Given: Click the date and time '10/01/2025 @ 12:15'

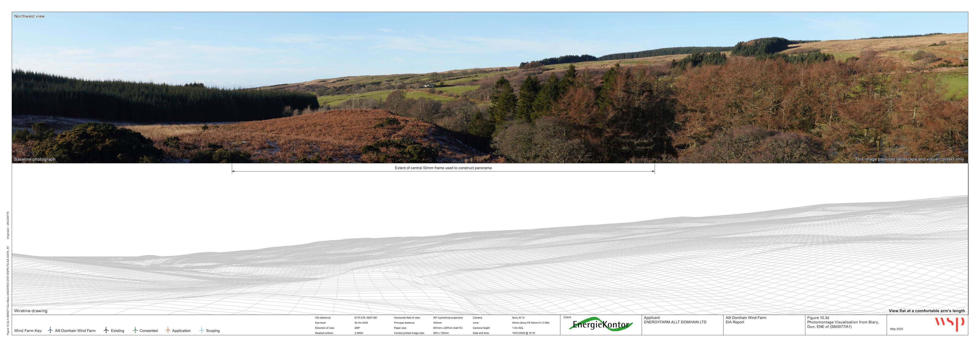Looking at the screenshot, I should tap(523, 333).
